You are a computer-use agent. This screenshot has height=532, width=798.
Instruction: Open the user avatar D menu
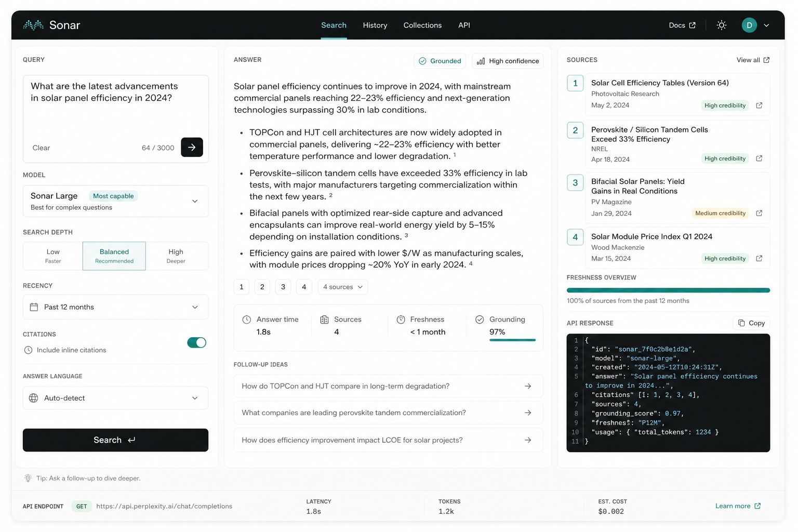[x=749, y=25]
